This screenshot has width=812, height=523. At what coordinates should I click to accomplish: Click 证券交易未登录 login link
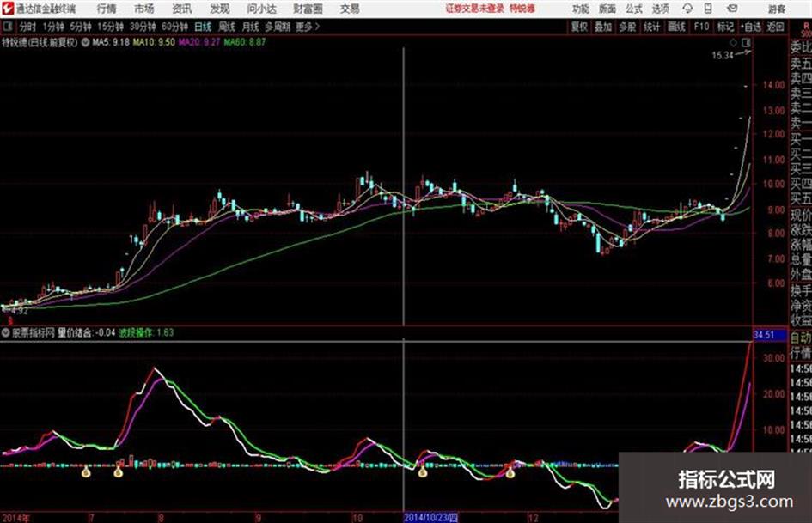475,9
